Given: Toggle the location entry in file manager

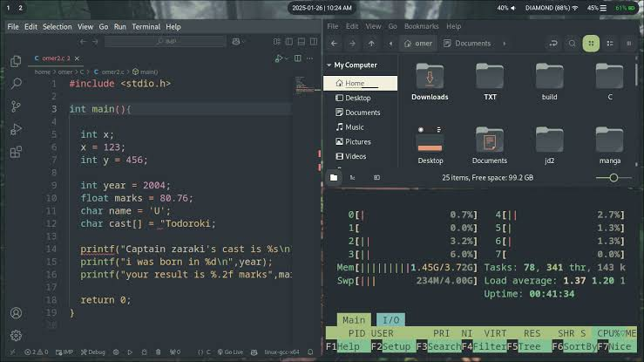Looking at the screenshot, I should point(553,44).
